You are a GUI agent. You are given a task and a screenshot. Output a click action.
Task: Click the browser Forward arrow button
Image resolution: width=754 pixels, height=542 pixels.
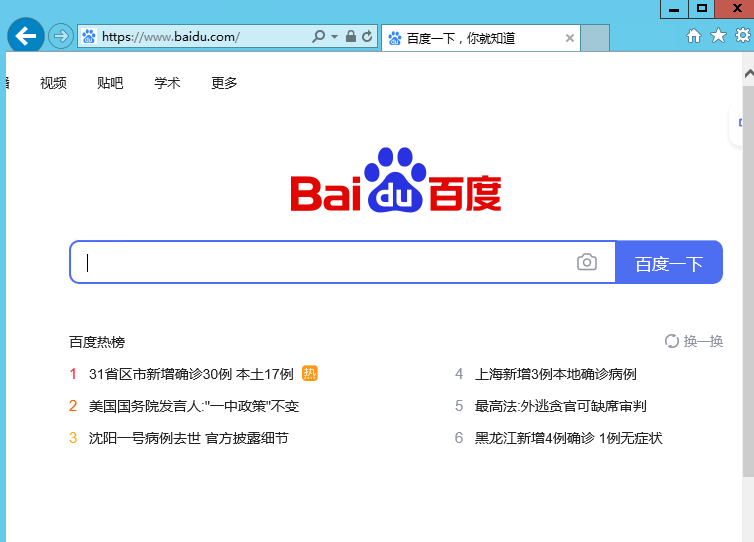click(x=61, y=36)
